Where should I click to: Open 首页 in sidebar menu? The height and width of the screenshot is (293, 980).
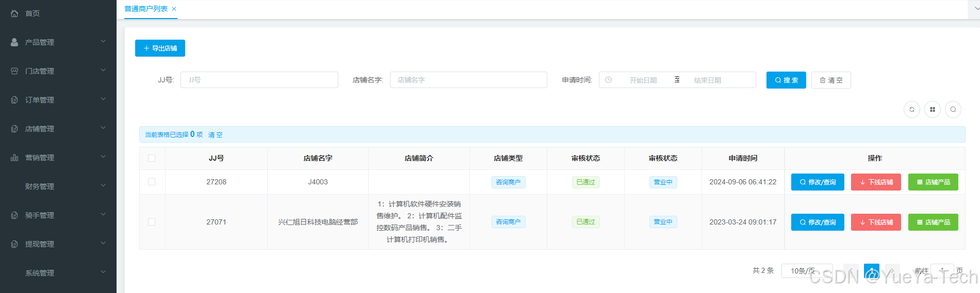(x=58, y=13)
